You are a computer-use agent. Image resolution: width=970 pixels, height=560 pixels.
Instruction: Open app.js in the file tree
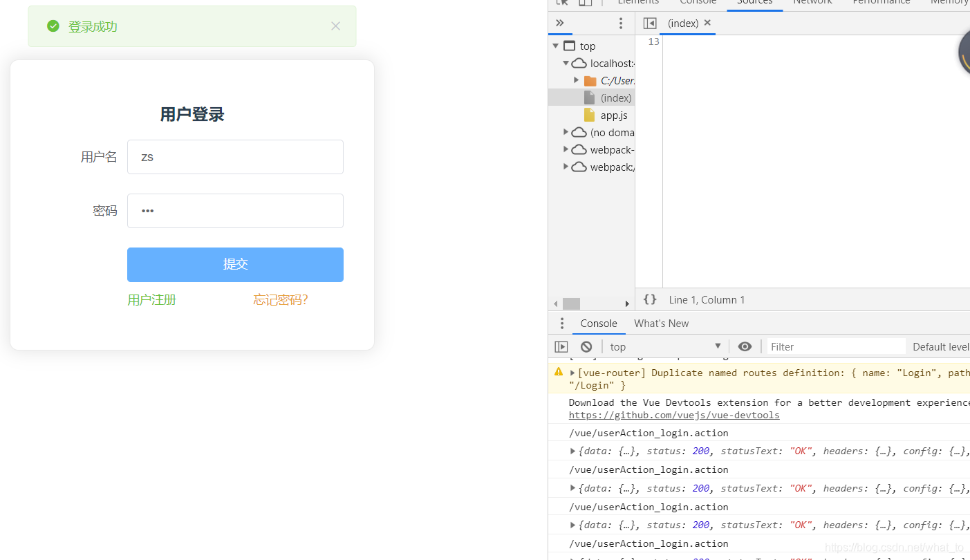coord(614,115)
